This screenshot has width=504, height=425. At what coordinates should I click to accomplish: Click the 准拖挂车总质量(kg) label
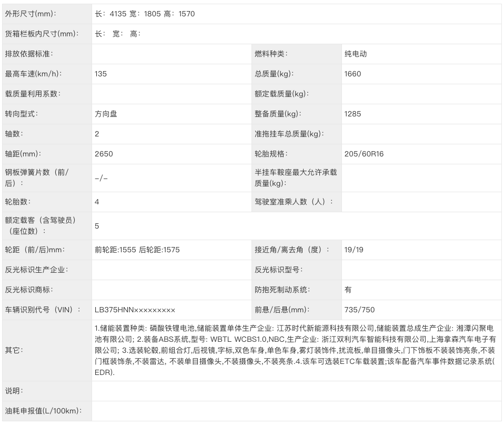289,134
